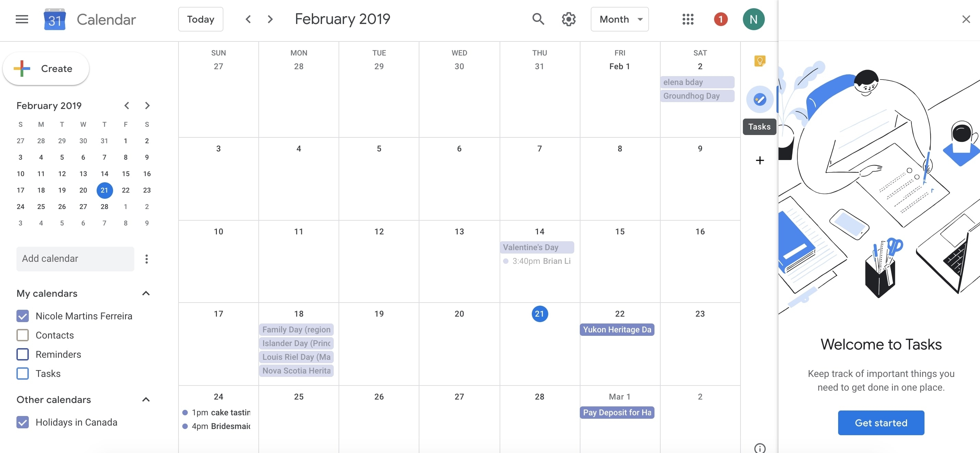Click mini calendar previous month arrow
The height and width of the screenshot is (453, 980).
point(125,105)
